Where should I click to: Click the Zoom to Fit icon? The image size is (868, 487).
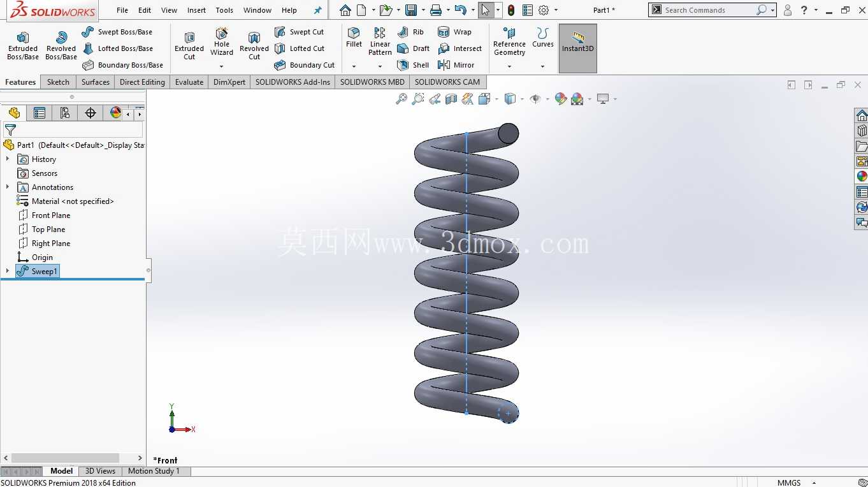(401, 99)
